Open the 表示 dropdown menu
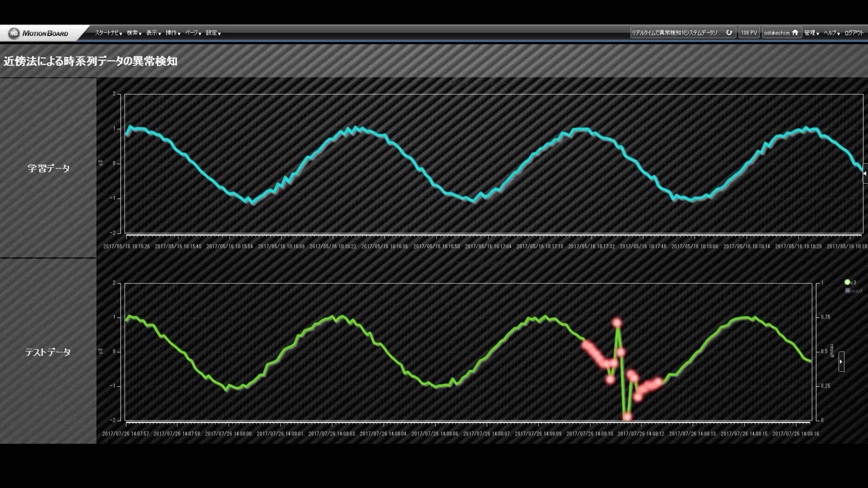 point(153,33)
